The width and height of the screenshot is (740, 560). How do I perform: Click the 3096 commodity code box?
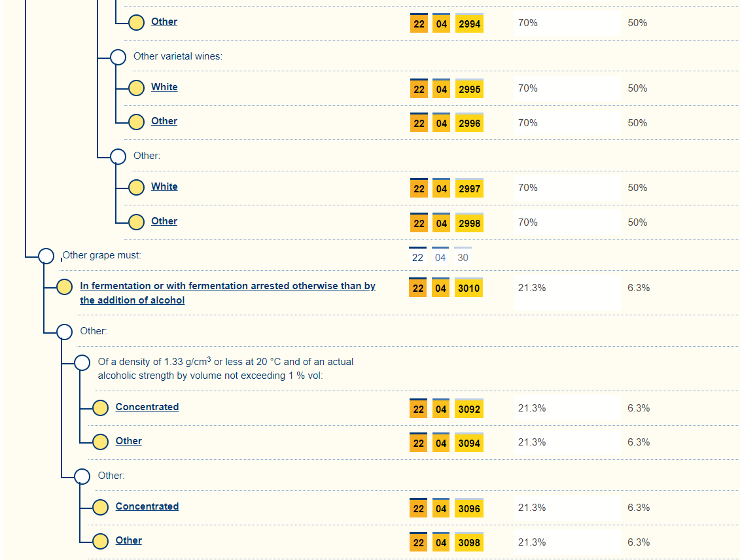tap(469, 508)
